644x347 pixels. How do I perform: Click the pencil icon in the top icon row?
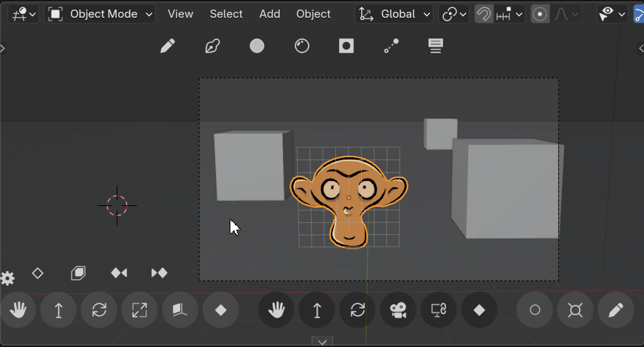168,46
